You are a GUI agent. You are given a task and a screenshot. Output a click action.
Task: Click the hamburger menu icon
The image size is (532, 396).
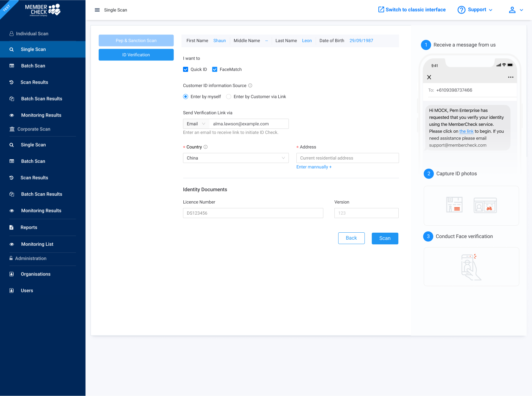97,10
